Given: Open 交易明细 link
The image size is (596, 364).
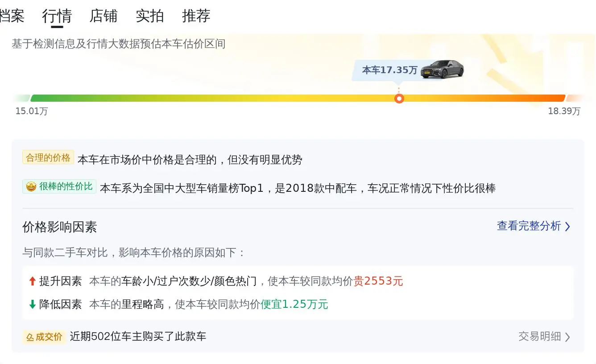Looking at the screenshot, I should pyautogui.click(x=540, y=336).
